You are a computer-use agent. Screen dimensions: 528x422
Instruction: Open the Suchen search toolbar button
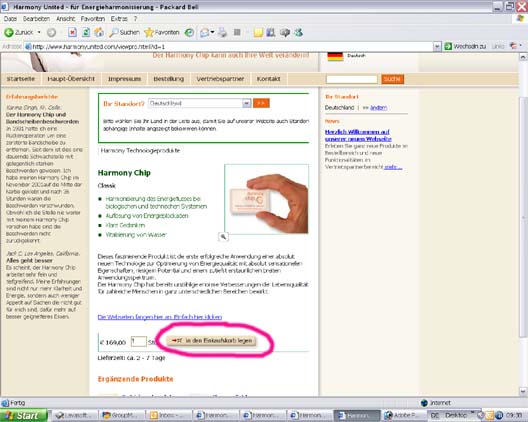coord(124,32)
